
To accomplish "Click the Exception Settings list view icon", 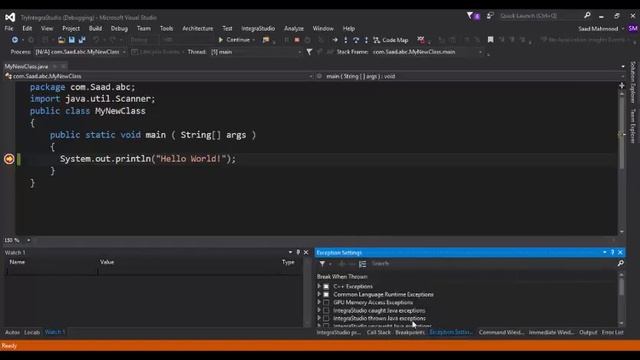I will [362, 264].
